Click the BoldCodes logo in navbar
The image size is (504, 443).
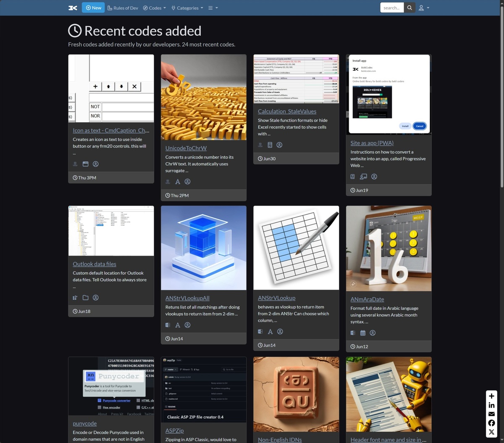coord(73,8)
